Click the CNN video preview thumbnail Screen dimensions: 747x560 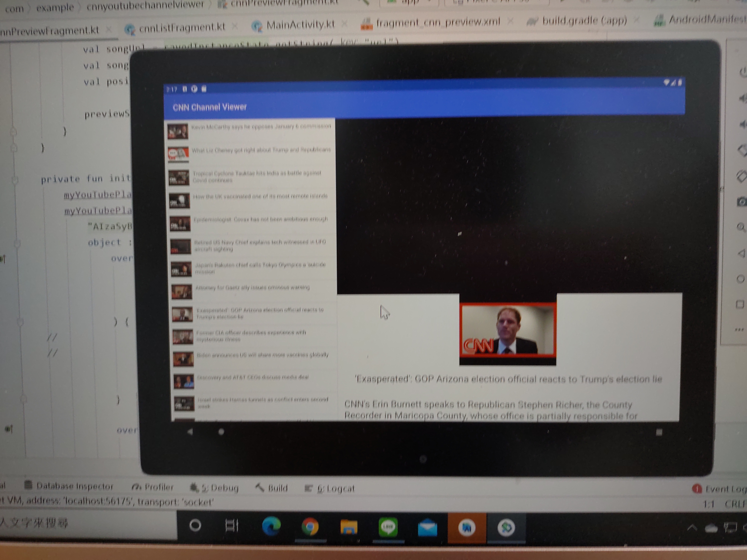pyautogui.click(x=508, y=330)
